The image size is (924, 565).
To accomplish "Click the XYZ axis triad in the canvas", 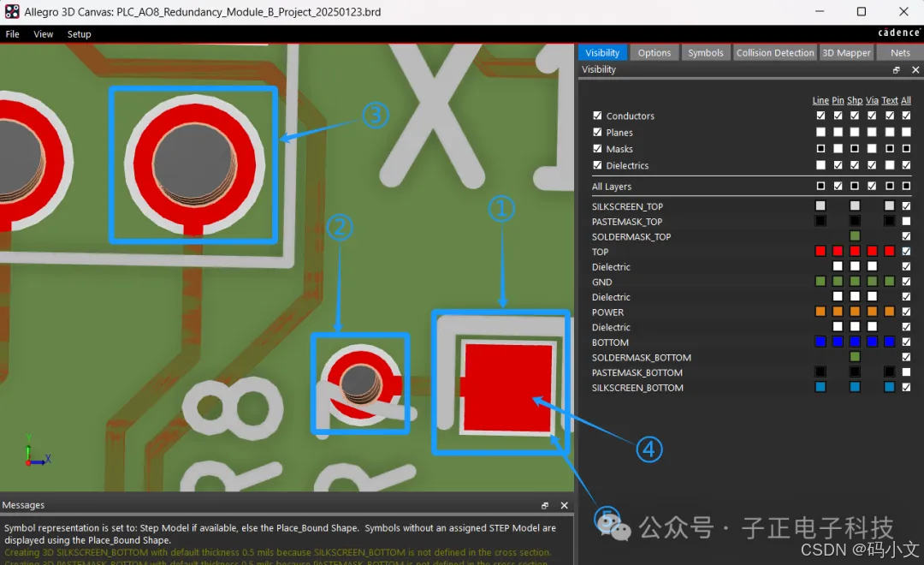I will pos(37,452).
